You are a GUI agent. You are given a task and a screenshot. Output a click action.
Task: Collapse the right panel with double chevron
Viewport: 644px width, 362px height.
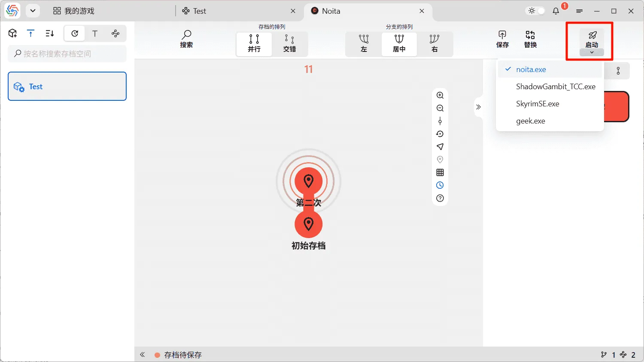pos(478,107)
